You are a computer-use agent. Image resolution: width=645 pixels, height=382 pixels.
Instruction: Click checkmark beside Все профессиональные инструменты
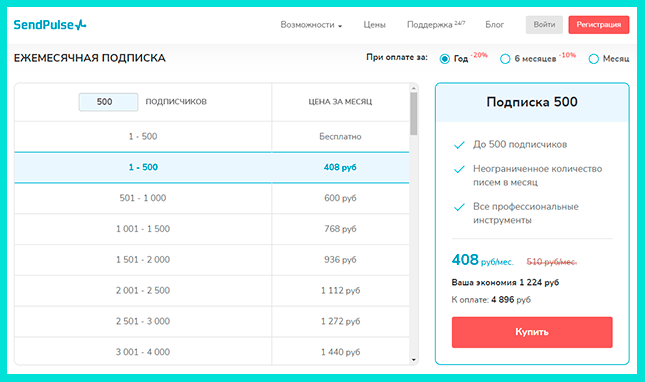pos(459,207)
